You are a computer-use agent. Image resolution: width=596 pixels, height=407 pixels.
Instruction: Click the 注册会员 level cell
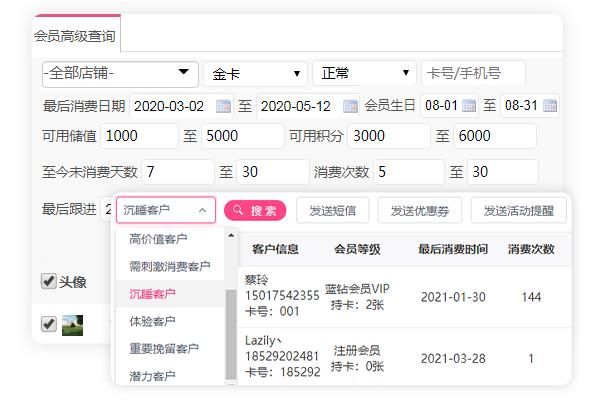coord(357,350)
